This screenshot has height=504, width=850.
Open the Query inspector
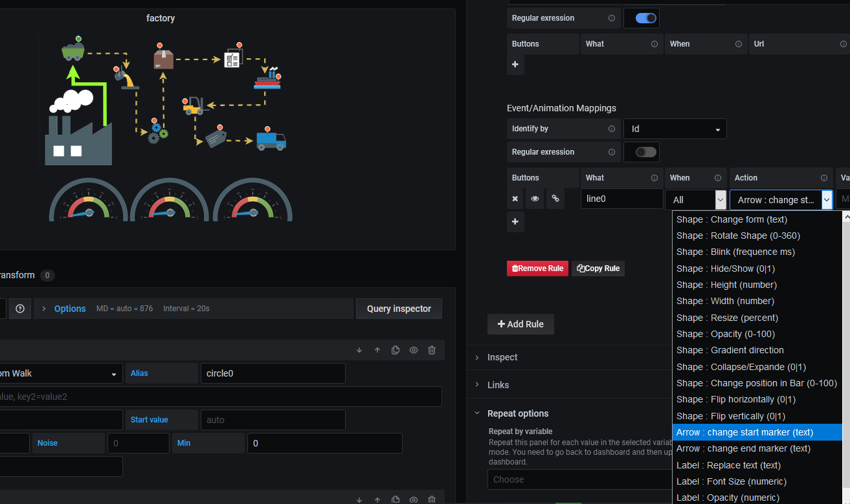click(x=399, y=309)
